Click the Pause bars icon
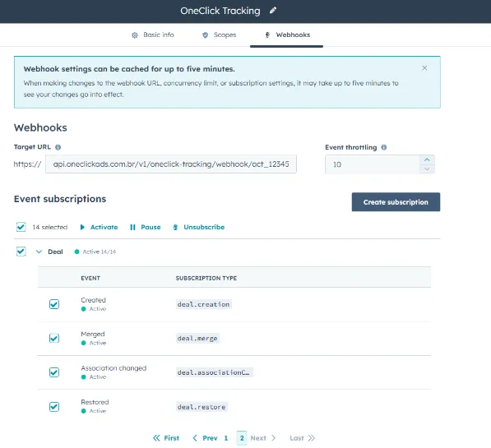 pyautogui.click(x=132, y=227)
